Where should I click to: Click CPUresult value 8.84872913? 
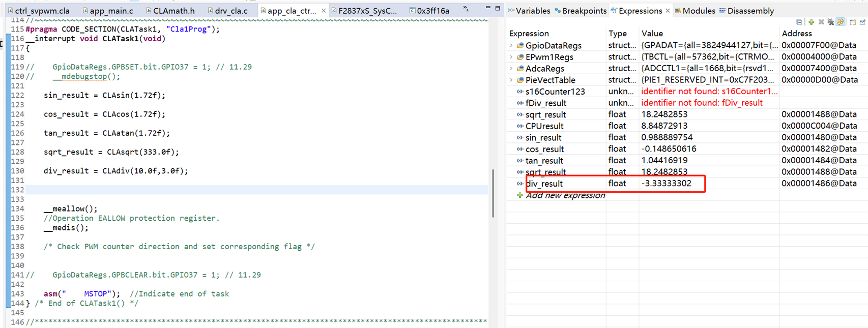664,126
